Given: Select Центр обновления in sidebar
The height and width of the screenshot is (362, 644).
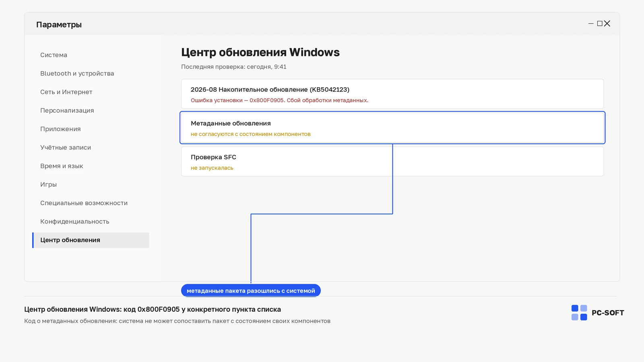Looking at the screenshot, I should [91, 240].
